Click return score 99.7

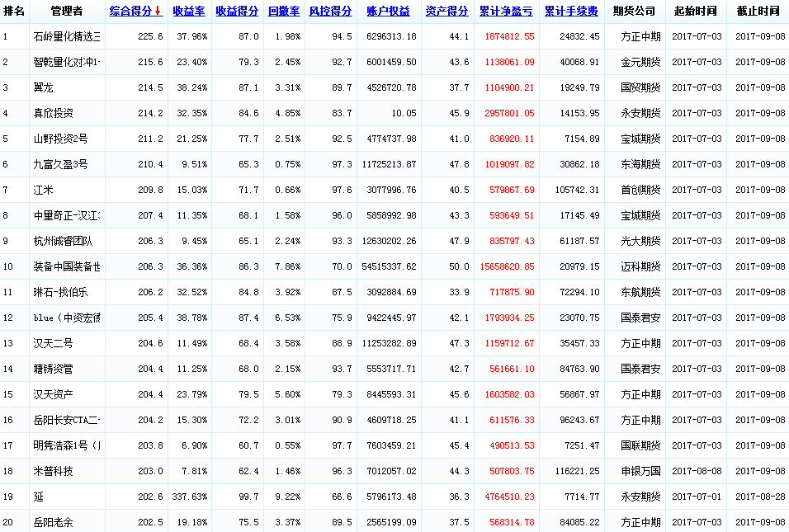pos(249,497)
